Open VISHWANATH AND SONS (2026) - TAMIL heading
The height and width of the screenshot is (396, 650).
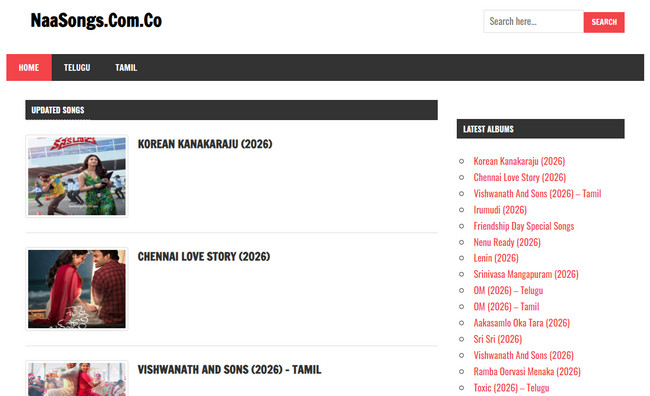pos(229,369)
